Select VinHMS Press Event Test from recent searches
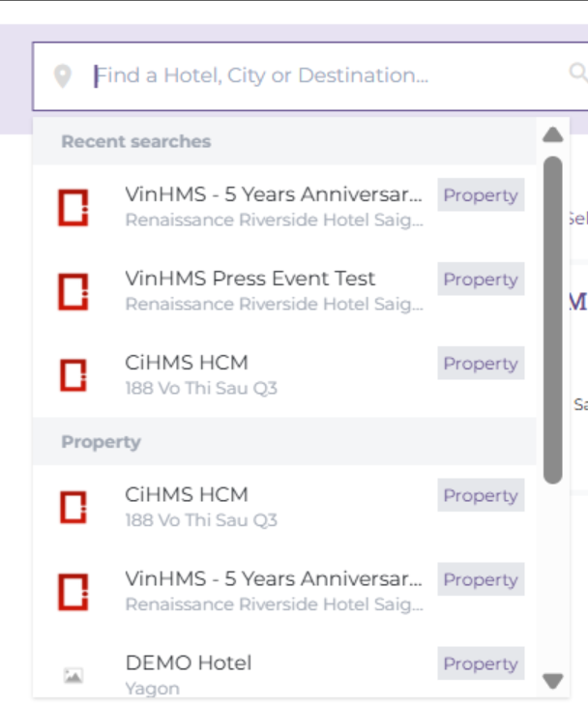 250,279
